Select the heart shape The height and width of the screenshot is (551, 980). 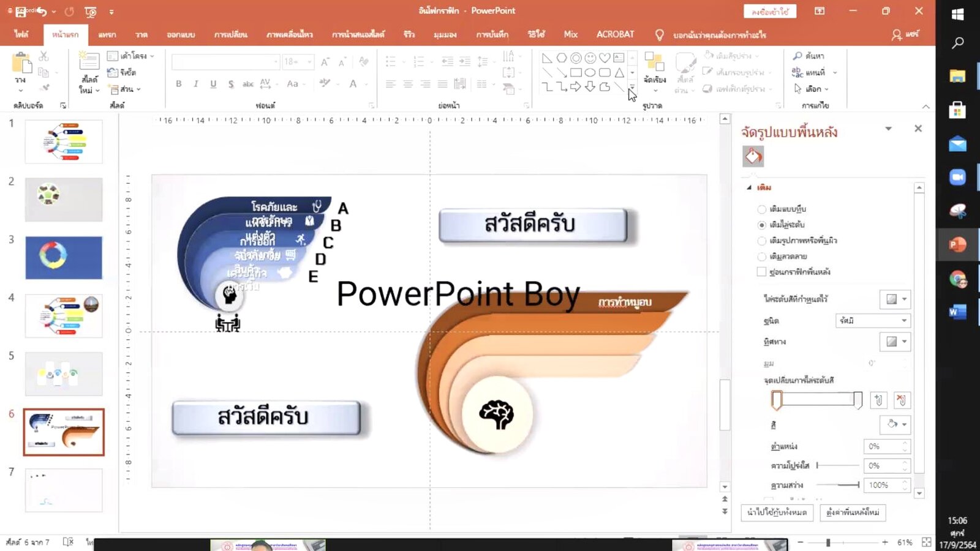point(605,58)
